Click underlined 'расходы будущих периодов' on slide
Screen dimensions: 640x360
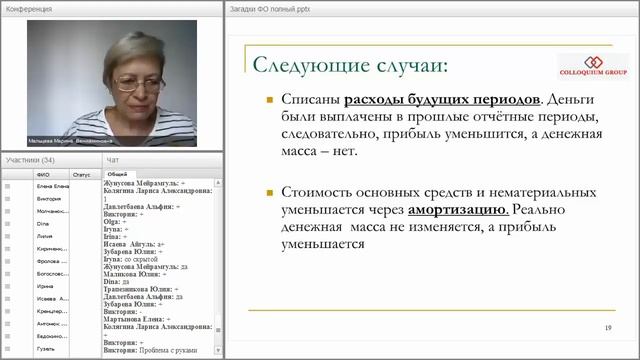tap(442, 99)
